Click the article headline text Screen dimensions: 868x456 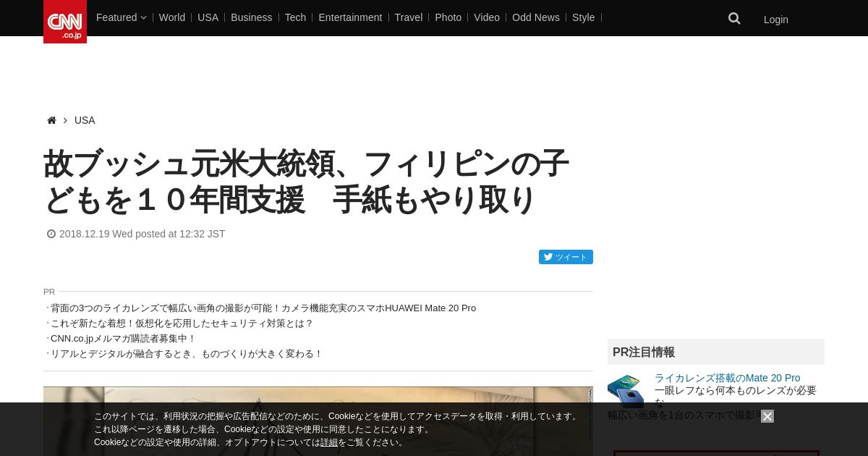click(307, 182)
